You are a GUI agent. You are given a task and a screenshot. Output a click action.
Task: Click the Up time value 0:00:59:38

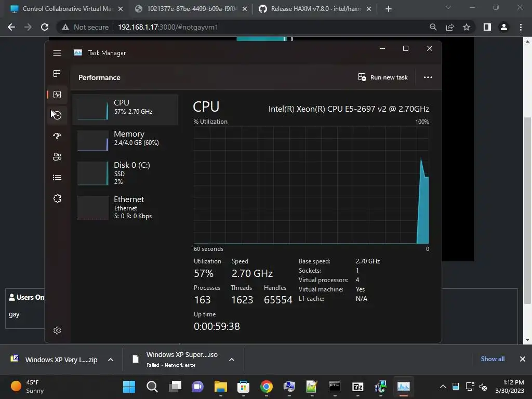coord(217,326)
